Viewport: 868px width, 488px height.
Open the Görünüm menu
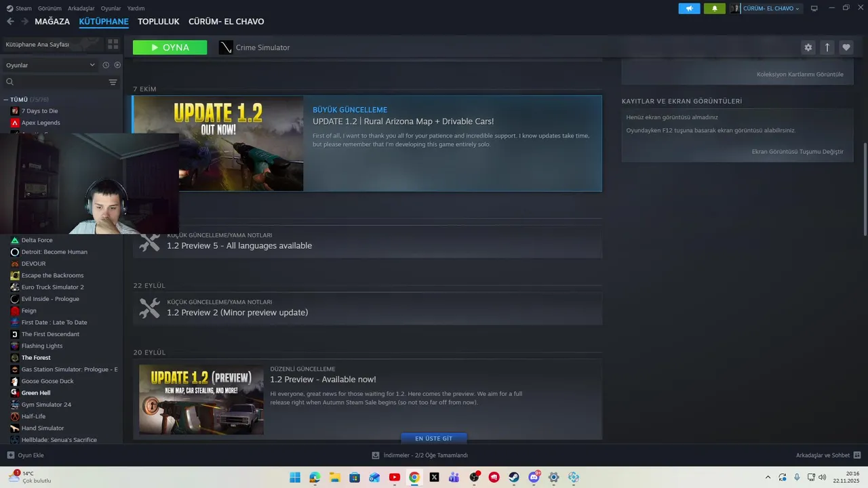[x=50, y=8]
